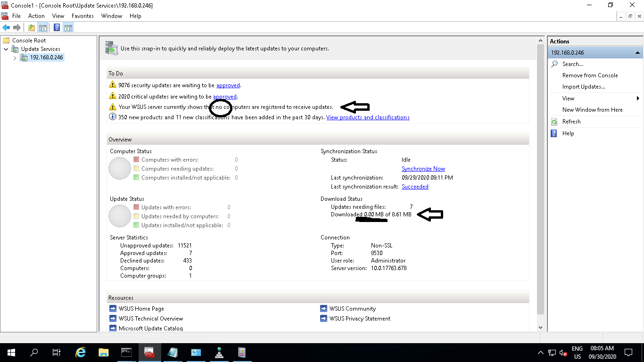Toggle Show/Hide Action Pane toolbar button
The height and width of the screenshot is (362, 644).
(x=68, y=28)
